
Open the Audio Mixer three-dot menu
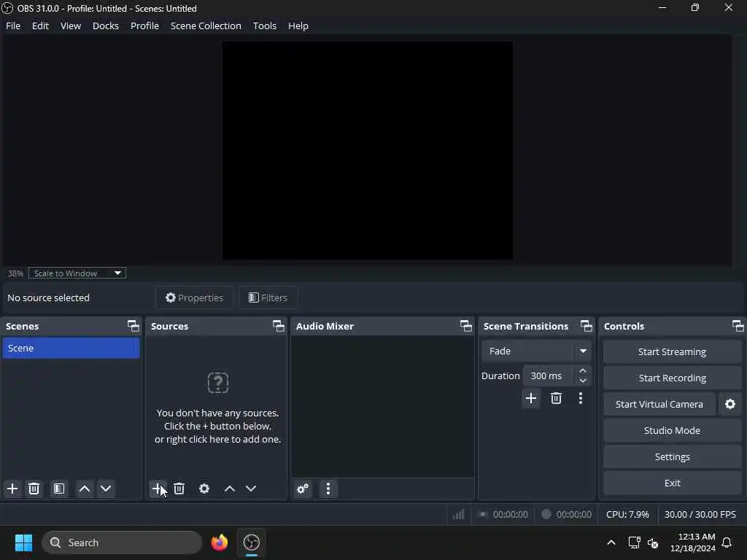tap(328, 489)
